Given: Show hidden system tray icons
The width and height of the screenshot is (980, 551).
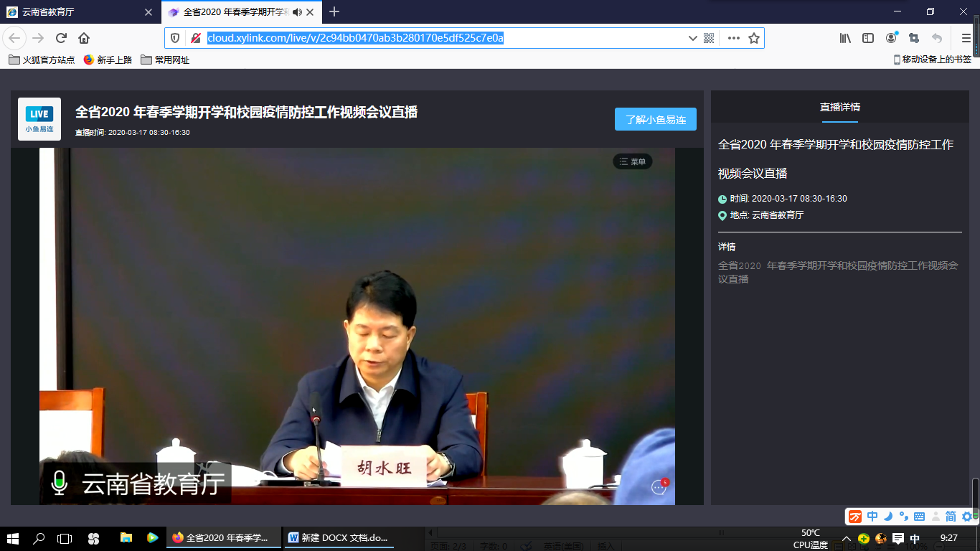Looking at the screenshot, I should pyautogui.click(x=847, y=539).
